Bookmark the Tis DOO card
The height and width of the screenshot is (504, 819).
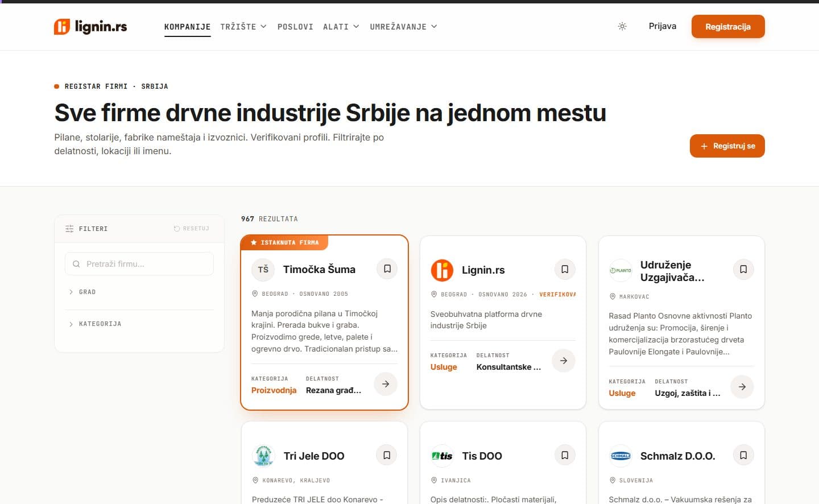point(565,455)
